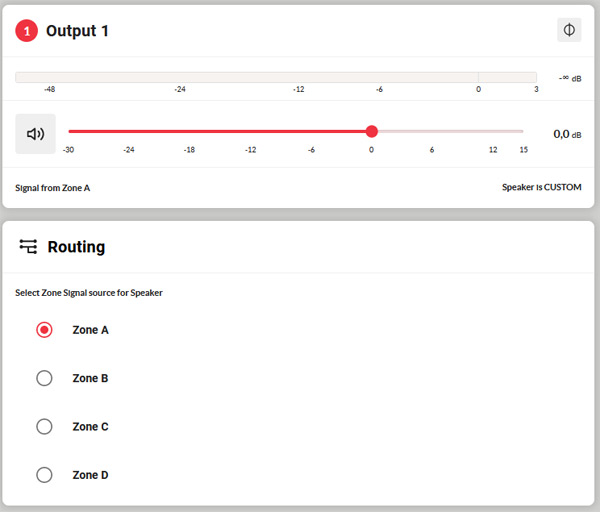Click the Signal from Zone A text
Image resolution: width=600 pixels, height=512 pixels.
pyautogui.click(x=53, y=187)
